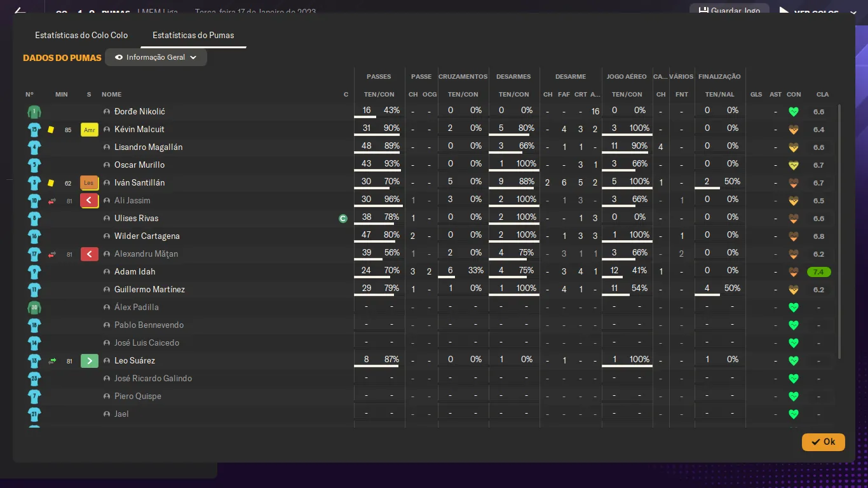Sort by the Nº column header
Image resolution: width=868 pixels, height=488 pixels.
point(29,94)
